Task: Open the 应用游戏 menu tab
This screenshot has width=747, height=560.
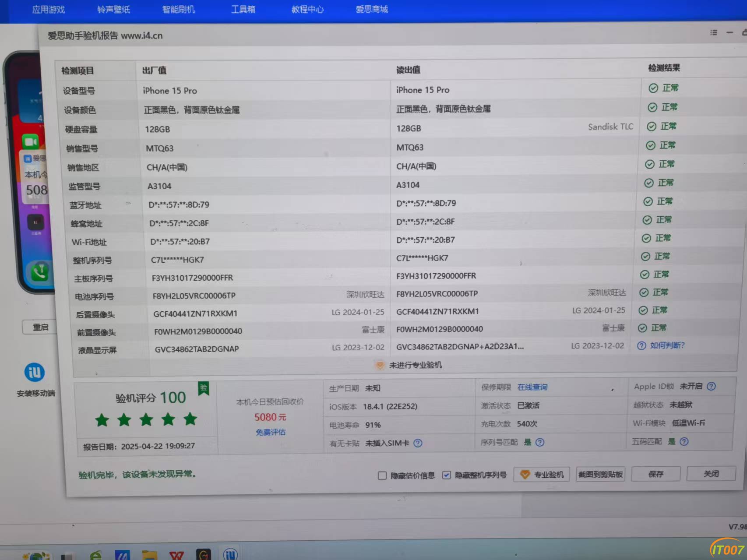Action: pyautogui.click(x=48, y=10)
